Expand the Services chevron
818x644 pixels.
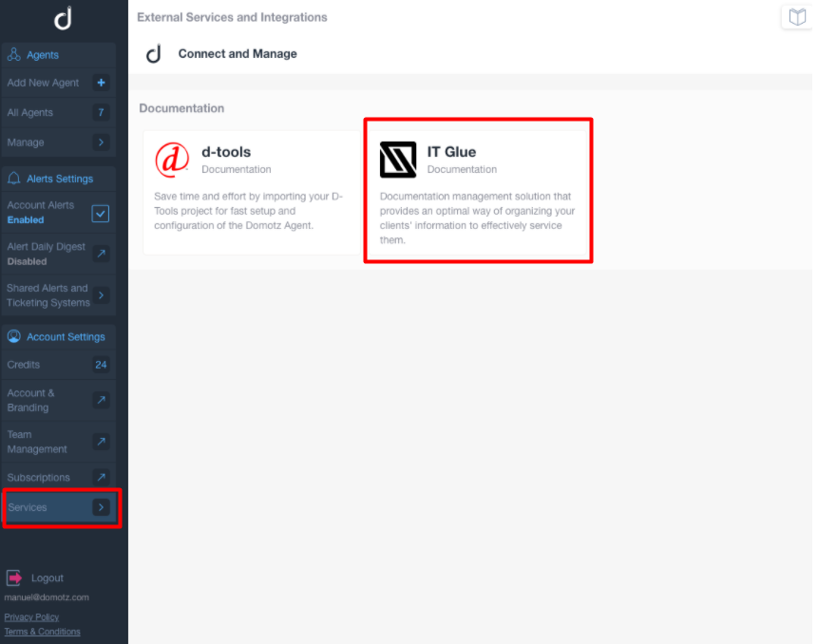102,507
